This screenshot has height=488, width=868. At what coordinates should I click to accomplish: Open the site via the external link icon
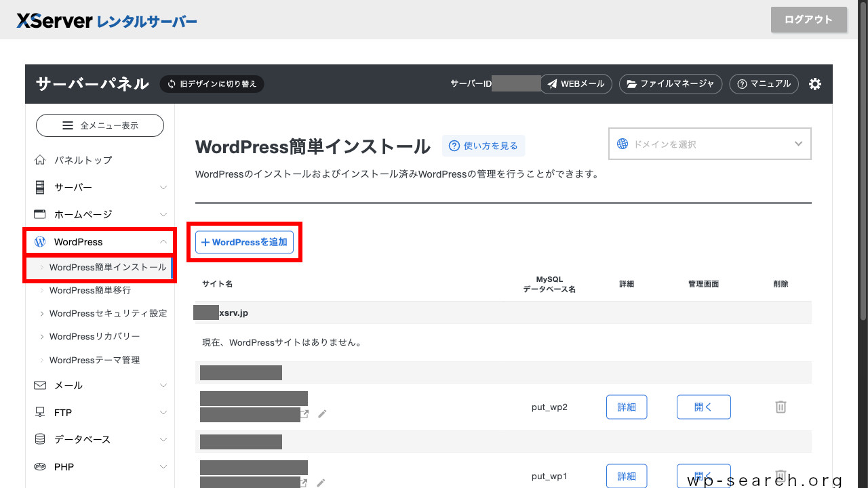coord(304,414)
